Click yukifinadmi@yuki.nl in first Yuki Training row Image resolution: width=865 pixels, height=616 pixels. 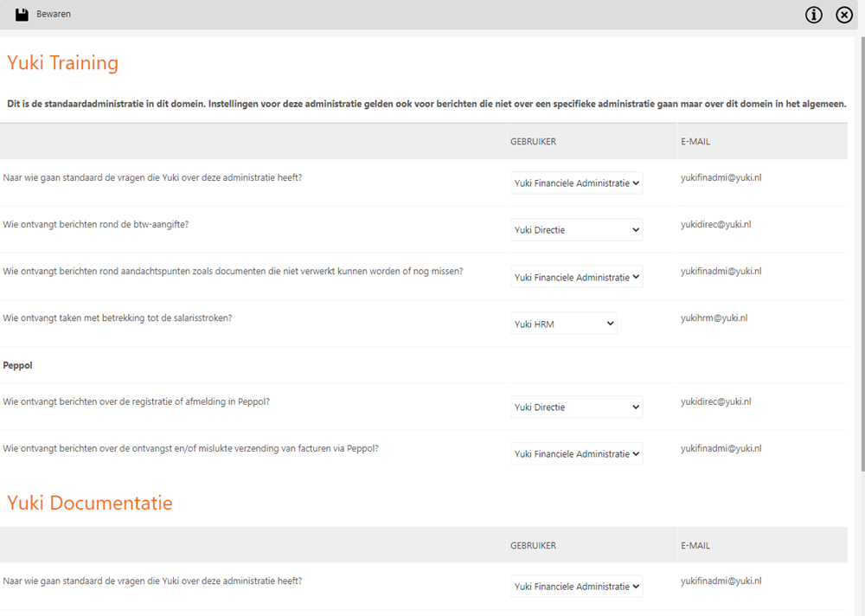[x=721, y=177]
